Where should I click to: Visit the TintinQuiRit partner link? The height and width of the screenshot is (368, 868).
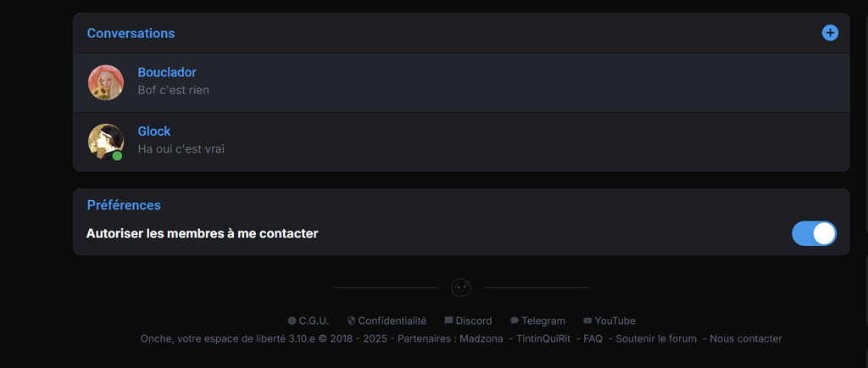click(543, 339)
